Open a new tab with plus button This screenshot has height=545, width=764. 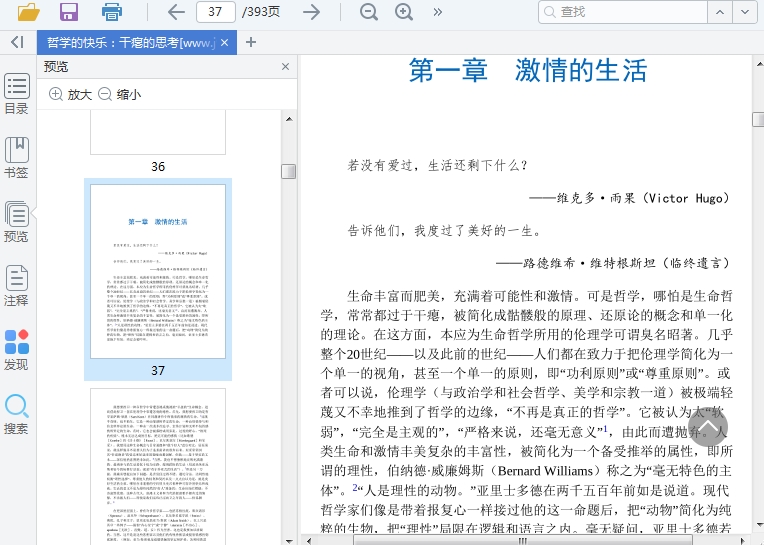[x=251, y=42]
